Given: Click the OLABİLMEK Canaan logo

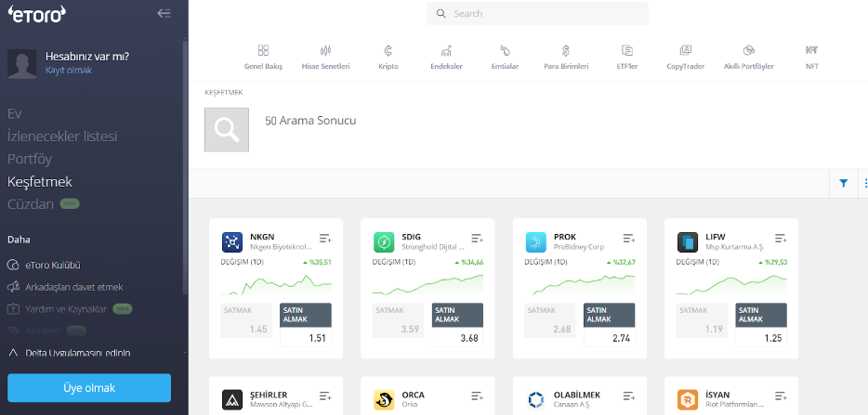Looking at the screenshot, I should 536,399.
